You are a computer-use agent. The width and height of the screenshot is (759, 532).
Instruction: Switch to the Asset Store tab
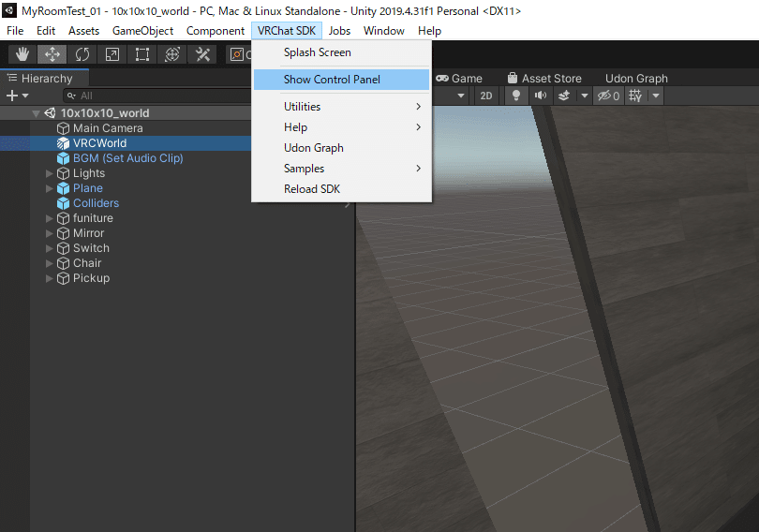coord(544,79)
